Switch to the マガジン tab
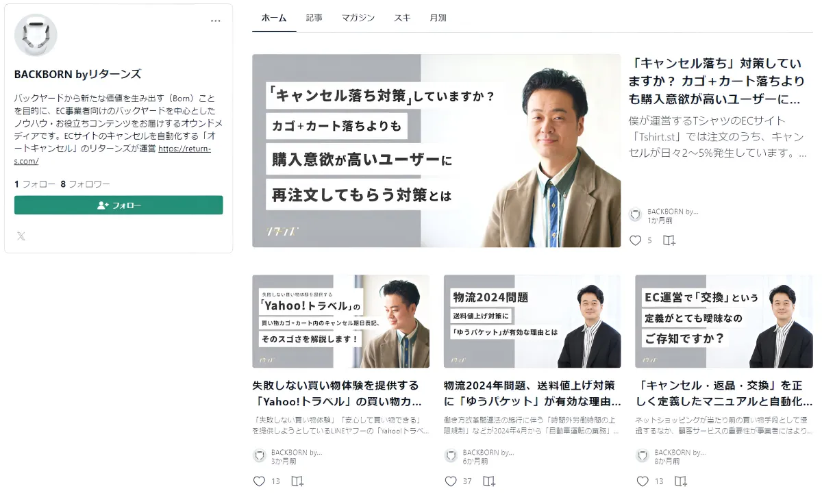Image resolution: width=822 pixels, height=504 pixels. click(x=358, y=18)
